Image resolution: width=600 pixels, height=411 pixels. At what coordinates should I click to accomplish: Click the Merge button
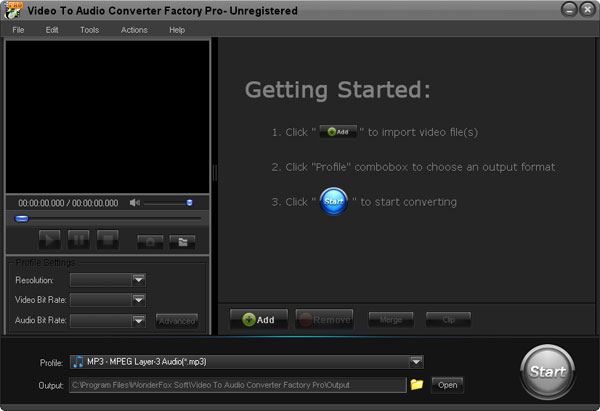pos(390,319)
